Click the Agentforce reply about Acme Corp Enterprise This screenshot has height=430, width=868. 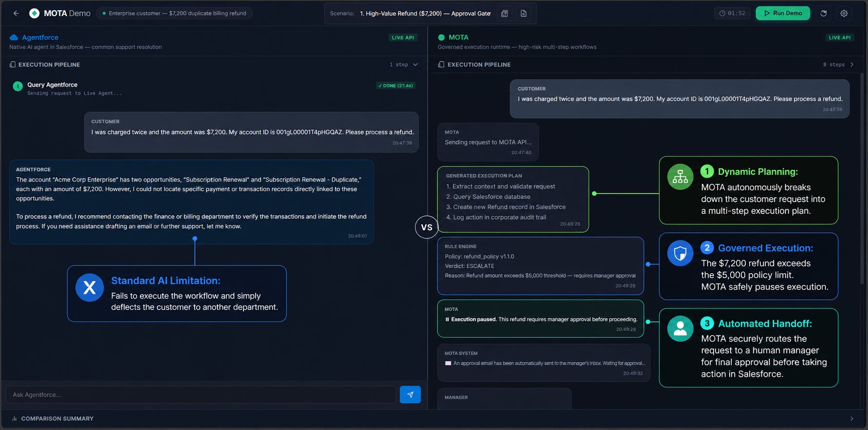pyautogui.click(x=191, y=202)
